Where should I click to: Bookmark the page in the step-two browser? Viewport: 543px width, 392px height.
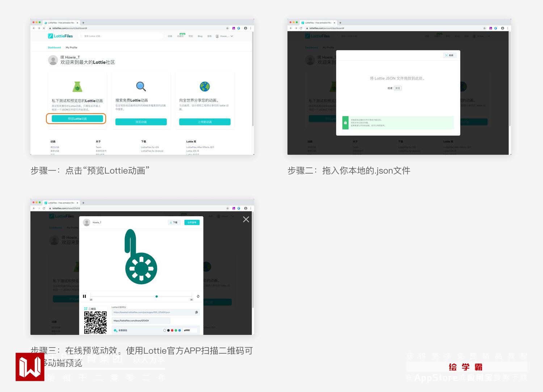[x=484, y=28]
